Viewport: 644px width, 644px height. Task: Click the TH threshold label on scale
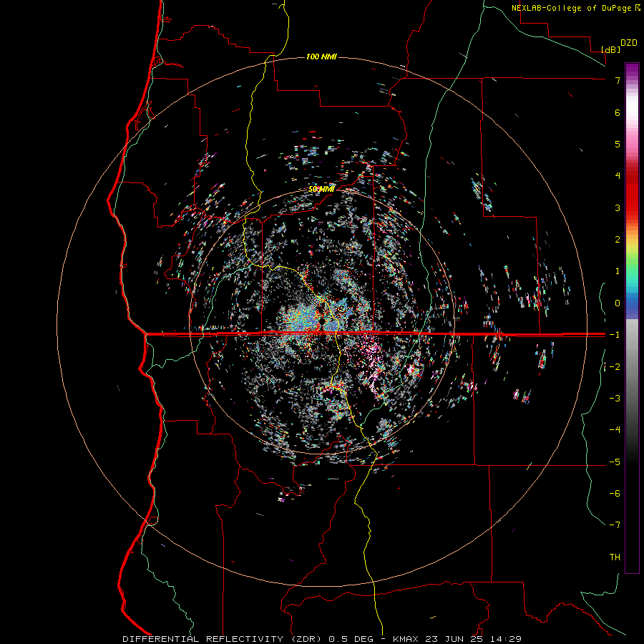[615, 557]
